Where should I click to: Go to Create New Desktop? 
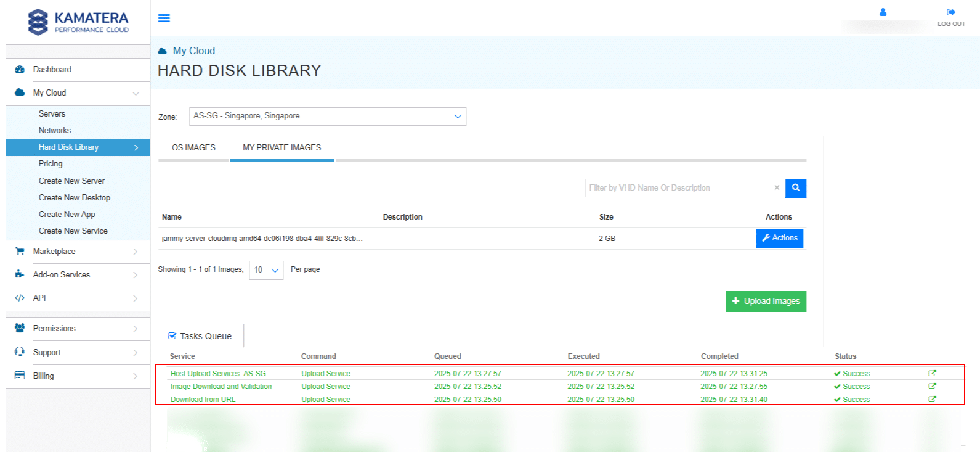click(75, 198)
